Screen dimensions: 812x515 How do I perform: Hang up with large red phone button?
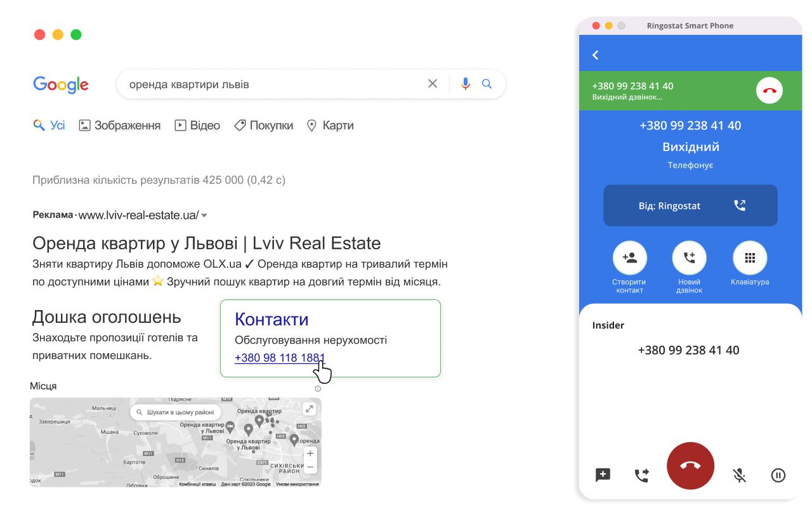(690, 466)
